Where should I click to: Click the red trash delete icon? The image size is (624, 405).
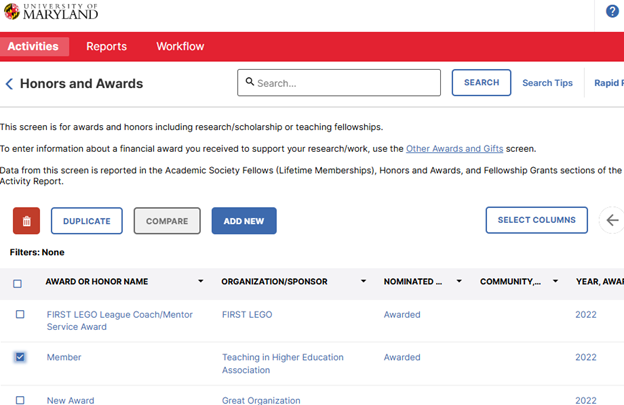tap(27, 221)
